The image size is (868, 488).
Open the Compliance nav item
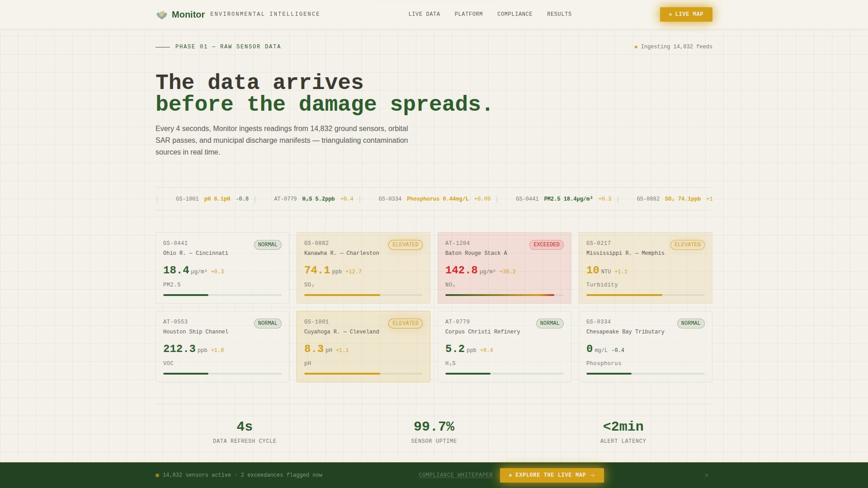click(514, 14)
